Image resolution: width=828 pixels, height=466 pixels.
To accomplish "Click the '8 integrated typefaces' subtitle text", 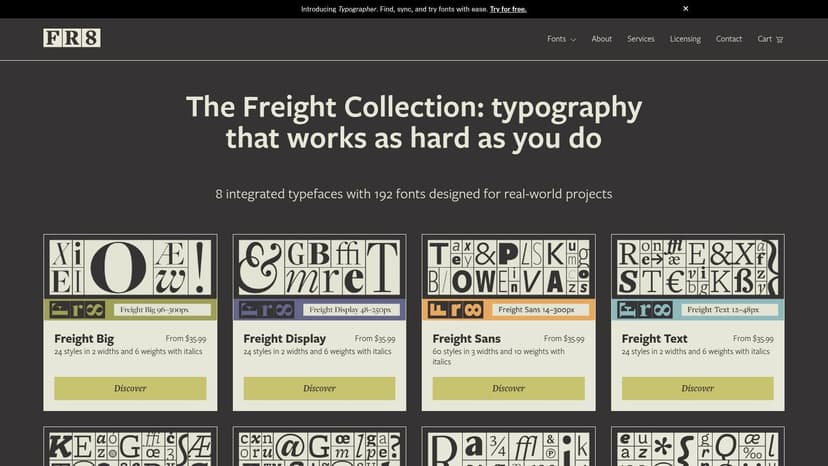I will pyautogui.click(x=414, y=194).
